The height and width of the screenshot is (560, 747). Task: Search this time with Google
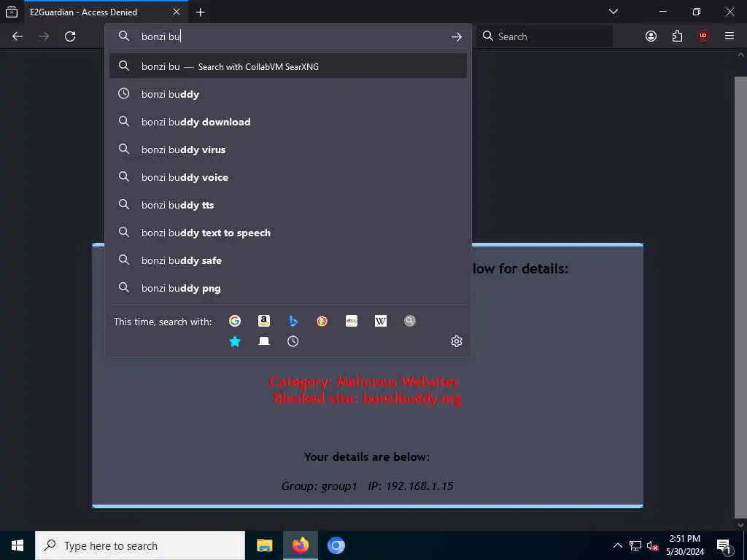click(234, 321)
